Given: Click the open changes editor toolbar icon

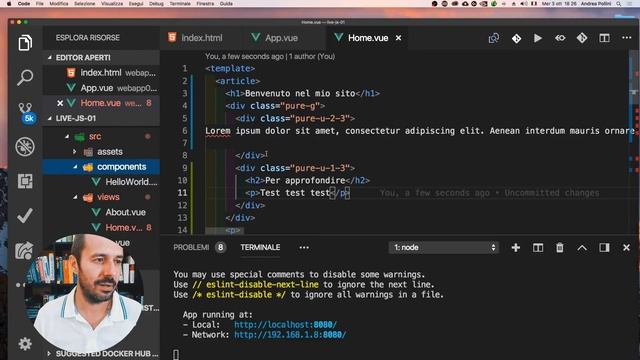Looking at the screenshot, I should (494, 38).
